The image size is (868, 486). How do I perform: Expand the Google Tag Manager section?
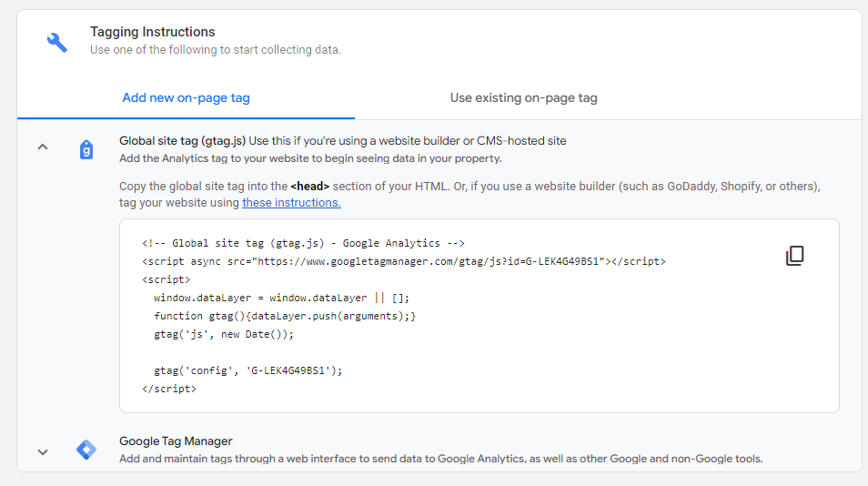tap(43, 452)
